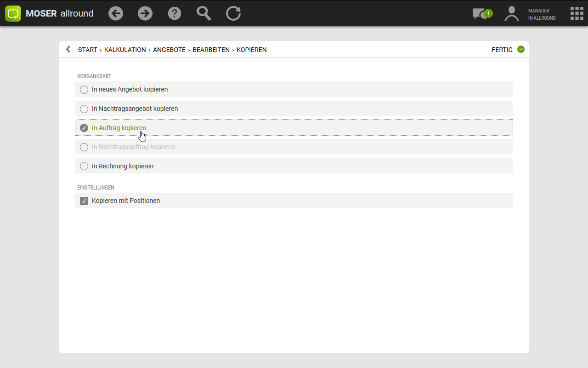Image resolution: width=588 pixels, height=368 pixels.
Task: Return to BEARBEITEN breadcrumb step
Action: (x=211, y=50)
